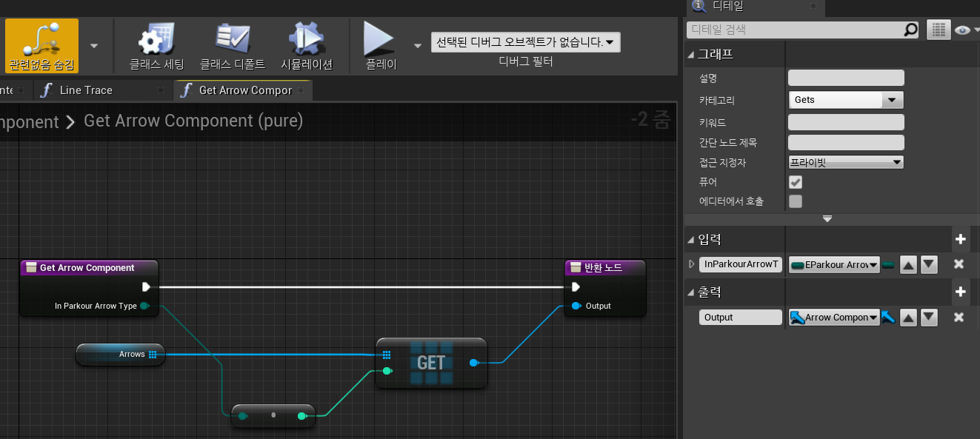Click the Hide Unrelated (관련없음 숨김) toolbar button
Viewport: 980px width, 439px height.
(x=41, y=46)
